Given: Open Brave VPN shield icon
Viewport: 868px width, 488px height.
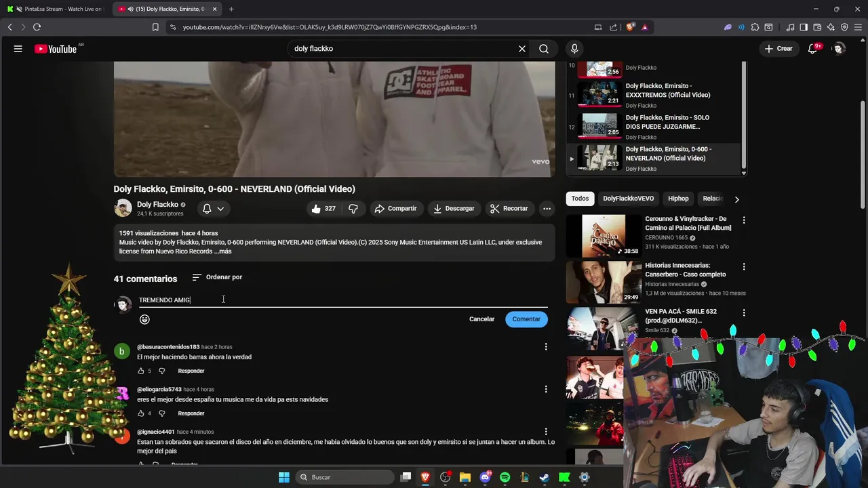Looking at the screenshot, I should (844, 27).
